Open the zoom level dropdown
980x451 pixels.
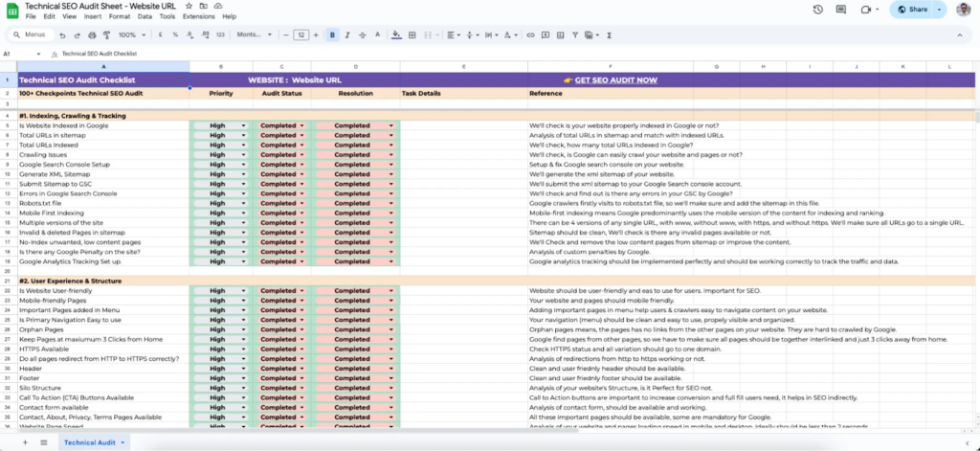click(x=130, y=34)
